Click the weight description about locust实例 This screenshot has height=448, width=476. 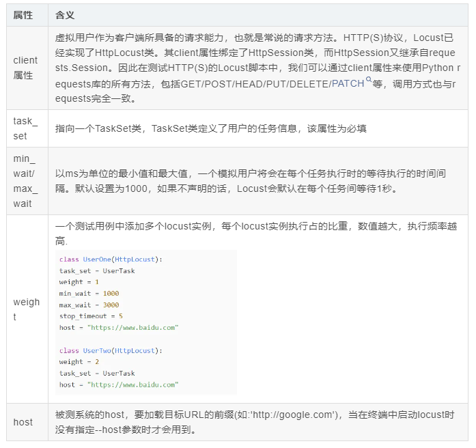(x=256, y=234)
